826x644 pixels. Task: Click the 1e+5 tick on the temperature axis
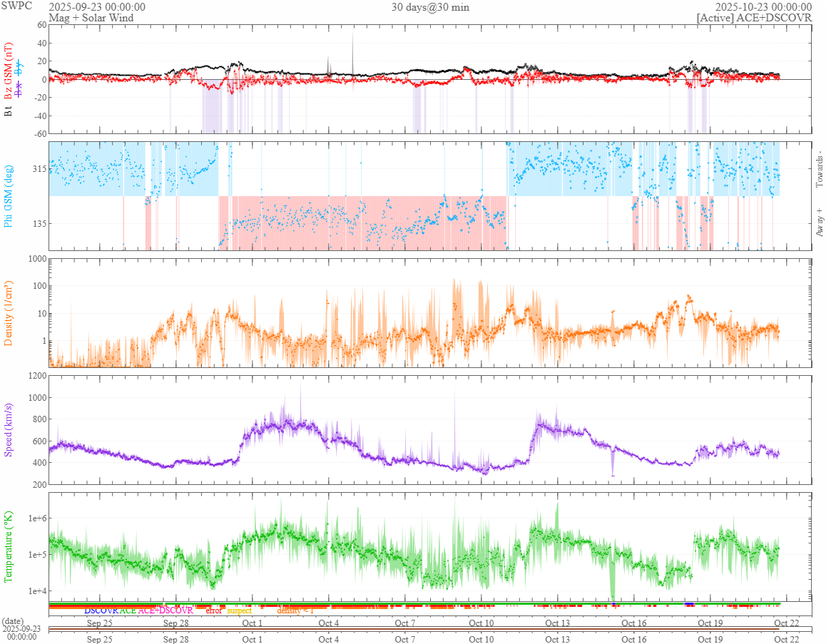coord(37,554)
